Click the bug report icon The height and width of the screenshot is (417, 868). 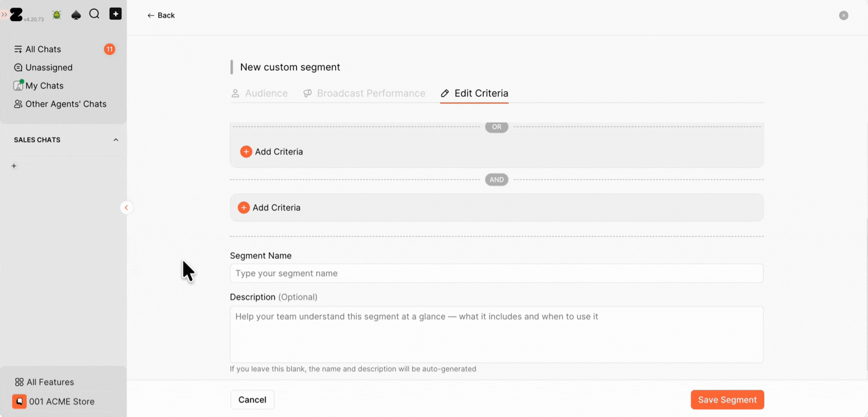(57, 15)
